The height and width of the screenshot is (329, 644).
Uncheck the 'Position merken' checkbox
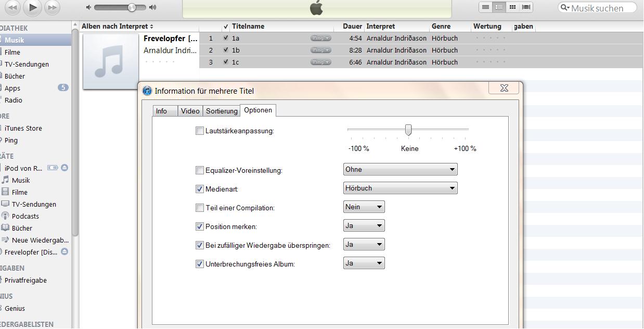(x=200, y=226)
